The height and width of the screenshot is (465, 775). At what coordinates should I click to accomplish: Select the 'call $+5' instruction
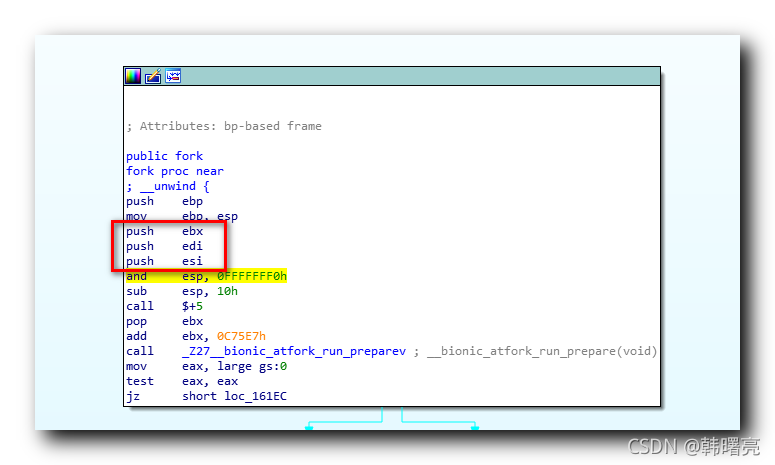165,306
